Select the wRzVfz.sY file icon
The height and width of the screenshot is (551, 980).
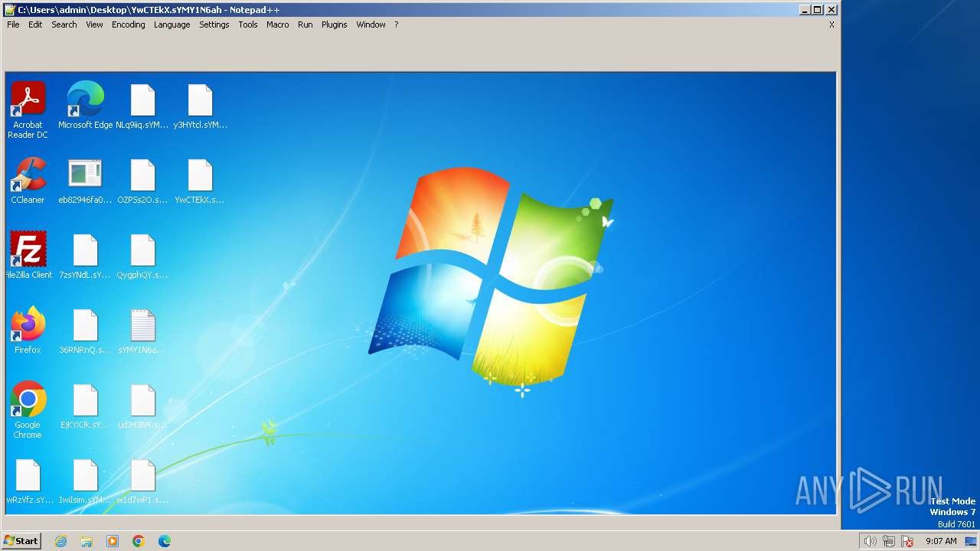click(28, 481)
